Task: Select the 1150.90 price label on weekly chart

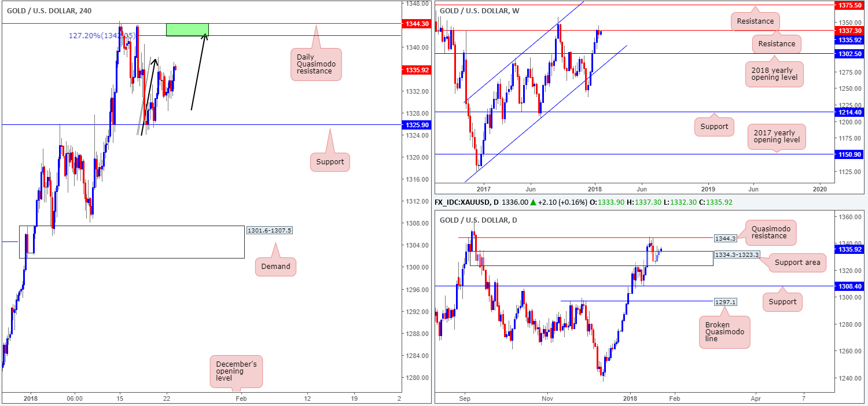Action: [x=849, y=154]
